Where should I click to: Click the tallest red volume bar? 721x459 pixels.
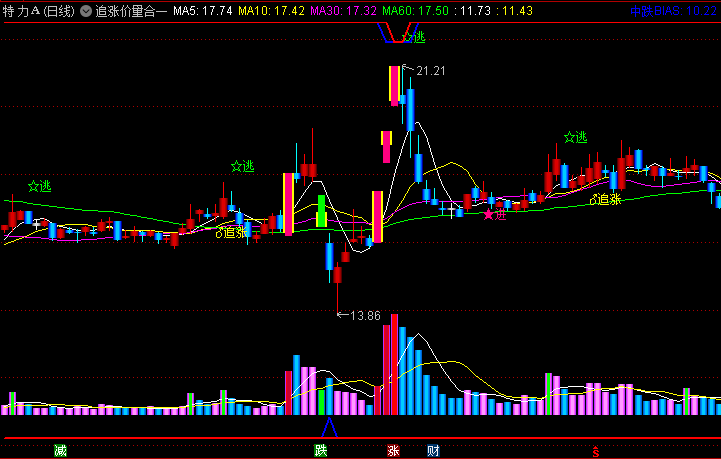click(x=394, y=364)
